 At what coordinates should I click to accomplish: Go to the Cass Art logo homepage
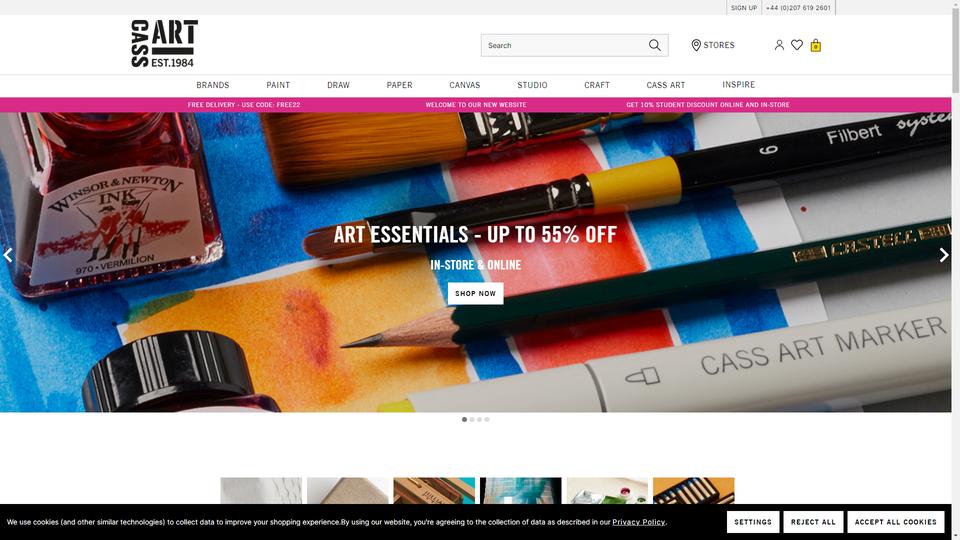[x=164, y=43]
